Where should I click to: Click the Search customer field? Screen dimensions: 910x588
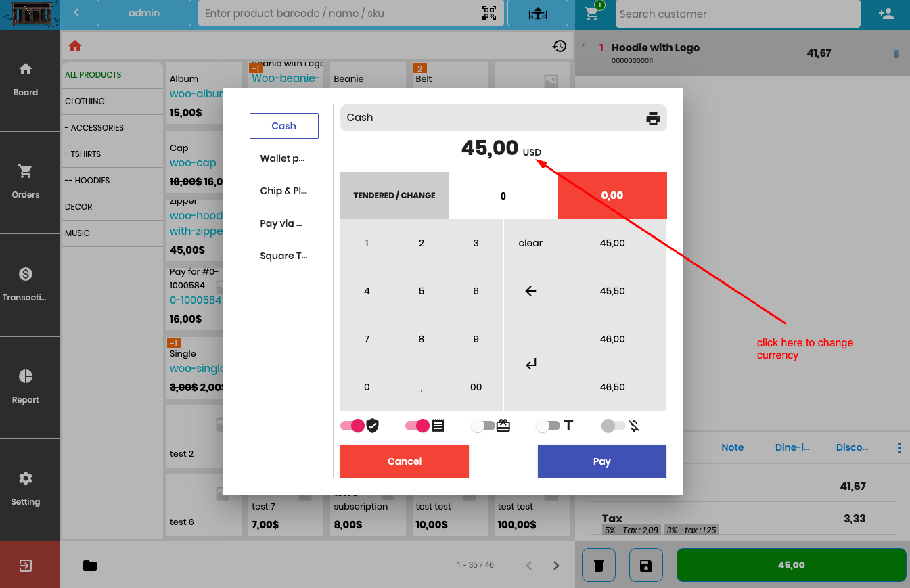[x=737, y=14]
